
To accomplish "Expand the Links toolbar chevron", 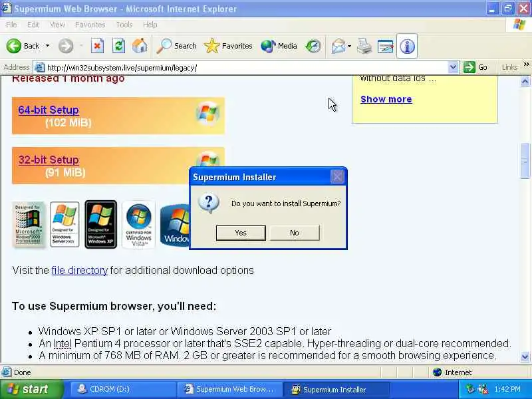I will pos(526,64).
